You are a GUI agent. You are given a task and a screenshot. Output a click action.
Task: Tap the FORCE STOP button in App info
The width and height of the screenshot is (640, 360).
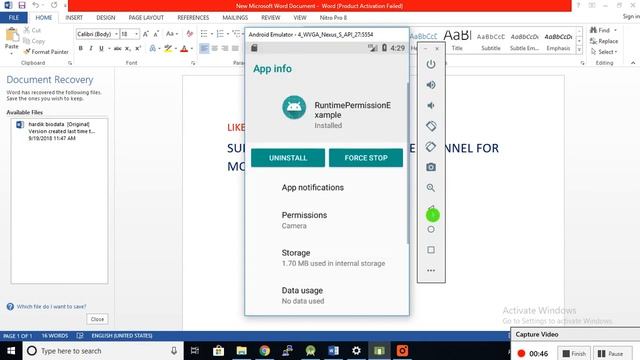pos(366,158)
